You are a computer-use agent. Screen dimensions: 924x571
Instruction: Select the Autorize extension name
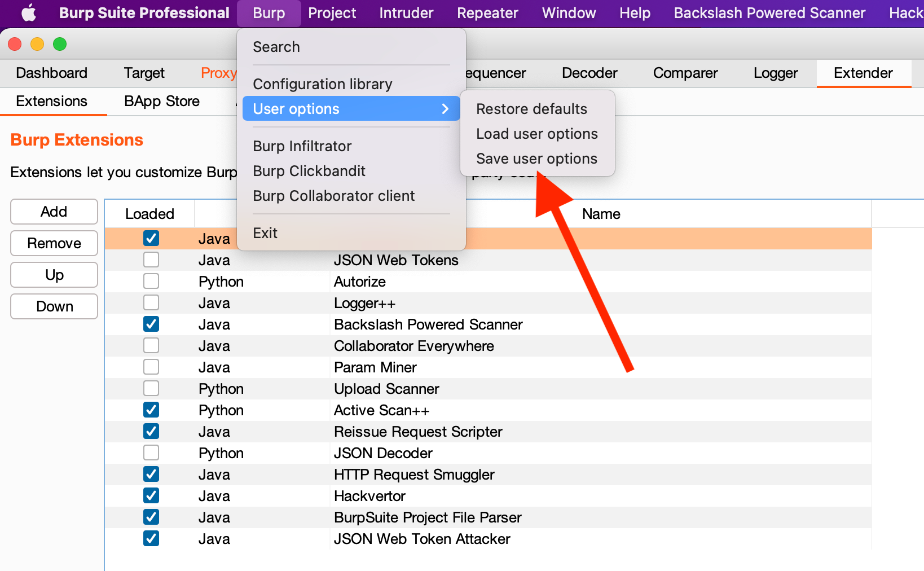tap(360, 282)
